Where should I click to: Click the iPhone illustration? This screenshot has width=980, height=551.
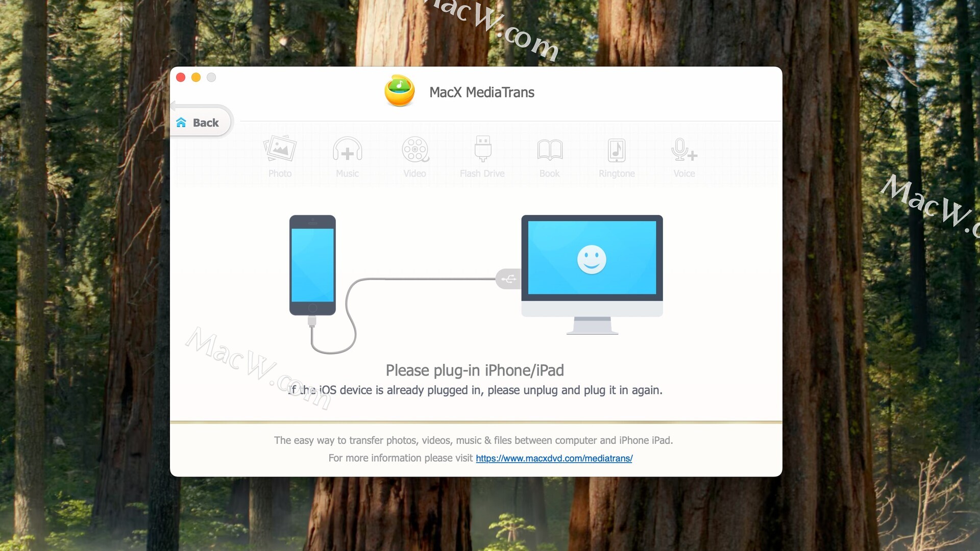pyautogui.click(x=312, y=265)
